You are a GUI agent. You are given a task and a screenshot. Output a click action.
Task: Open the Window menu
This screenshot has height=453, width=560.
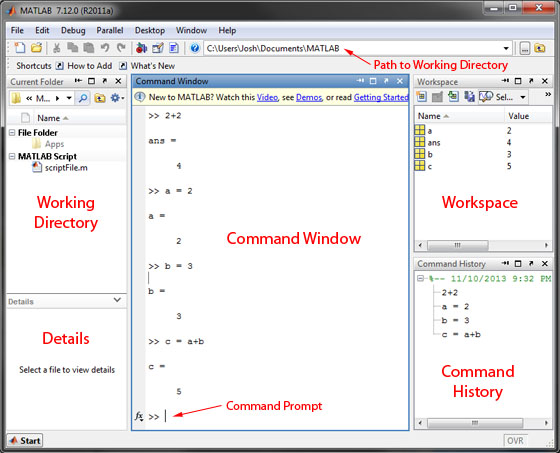[x=191, y=30]
